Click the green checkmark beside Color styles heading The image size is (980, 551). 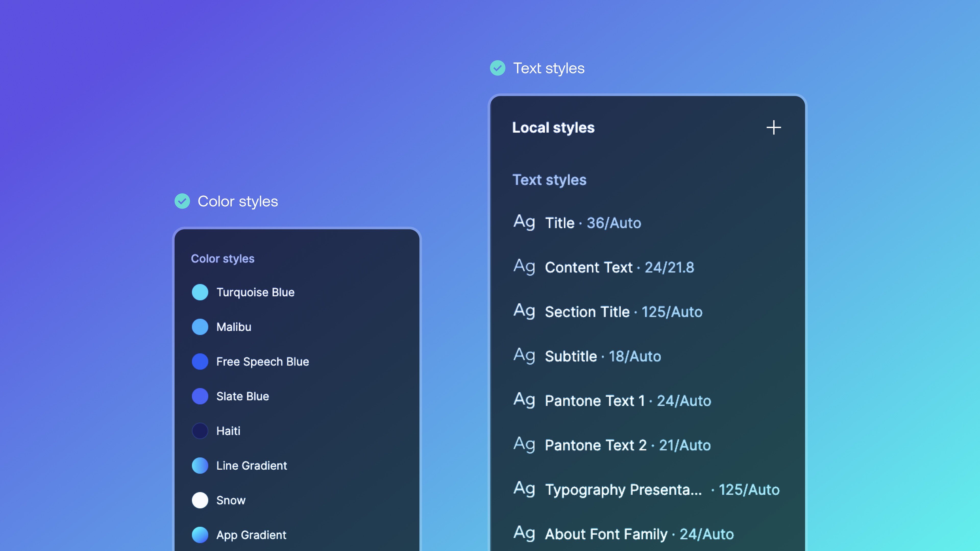[182, 201]
